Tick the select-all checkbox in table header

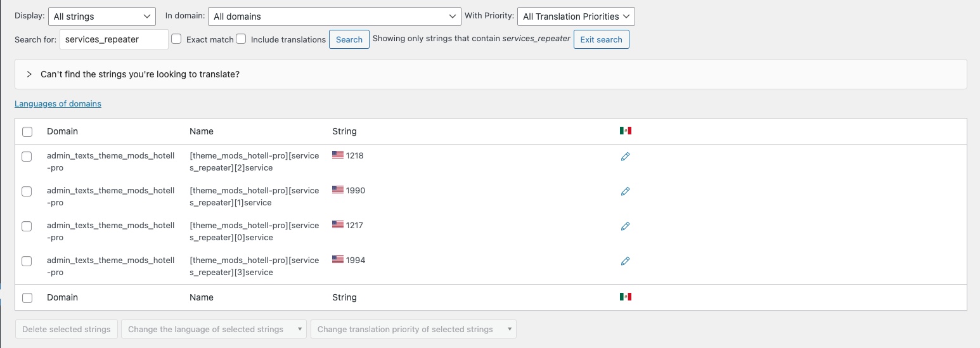click(27, 132)
